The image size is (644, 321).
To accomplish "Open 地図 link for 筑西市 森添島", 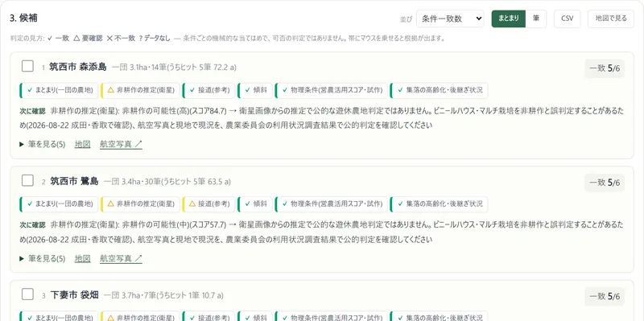I will click(x=83, y=144).
